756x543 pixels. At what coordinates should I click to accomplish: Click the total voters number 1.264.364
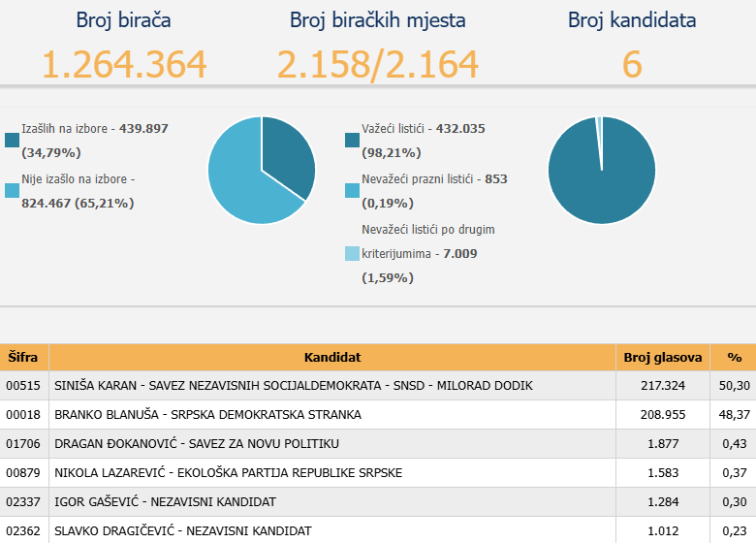tap(124, 64)
